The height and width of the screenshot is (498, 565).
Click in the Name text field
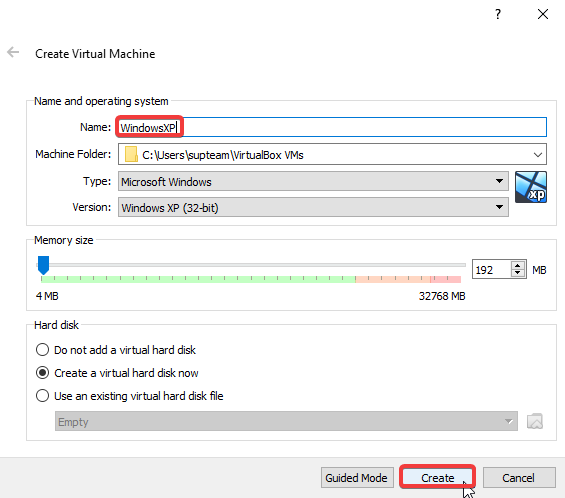coord(332,127)
